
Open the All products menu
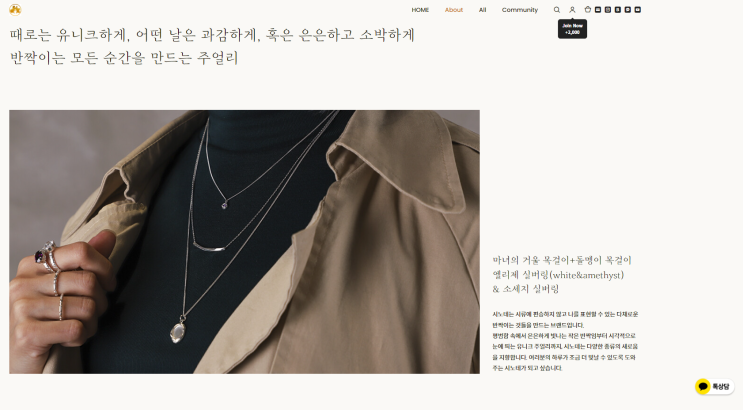[x=482, y=10]
